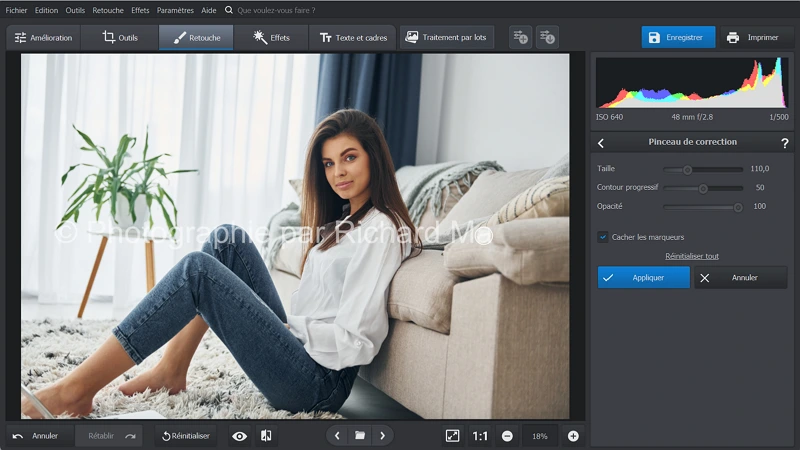Switch to the Effets tab
Viewport: 800px width, 450px height.
pyautogui.click(x=271, y=37)
